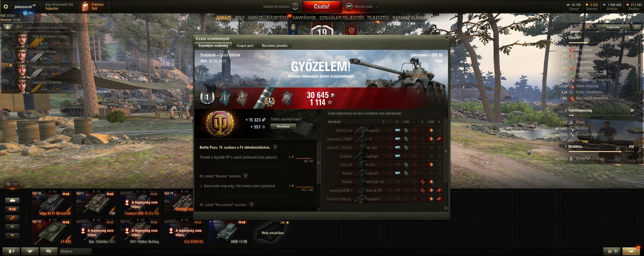Image resolution: width=644 pixels, height=256 pixels.
Task: Click the red Csata! battle button
Action: pyautogui.click(x=322, y=6)
